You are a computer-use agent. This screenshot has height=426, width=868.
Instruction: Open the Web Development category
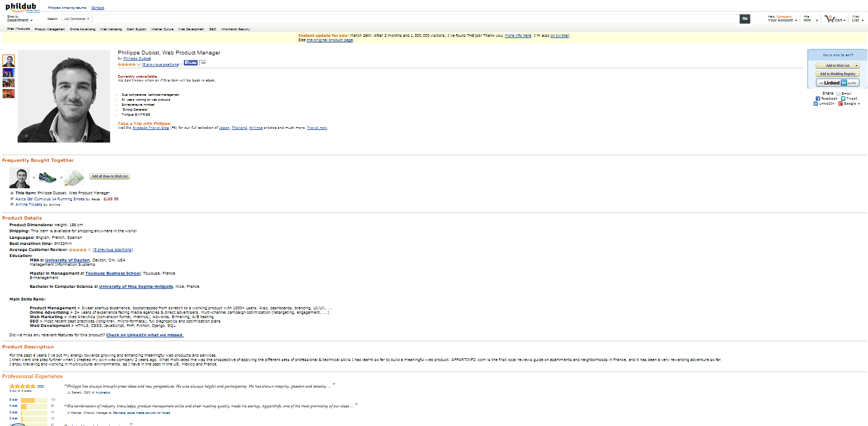tap(191, 29)
